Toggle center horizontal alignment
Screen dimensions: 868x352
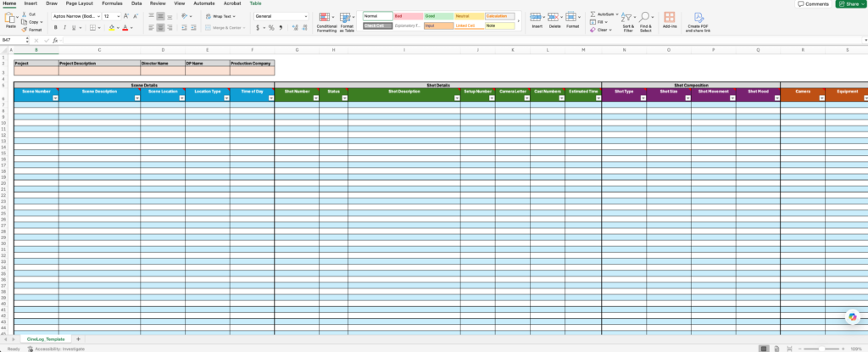tap(160, 27)
